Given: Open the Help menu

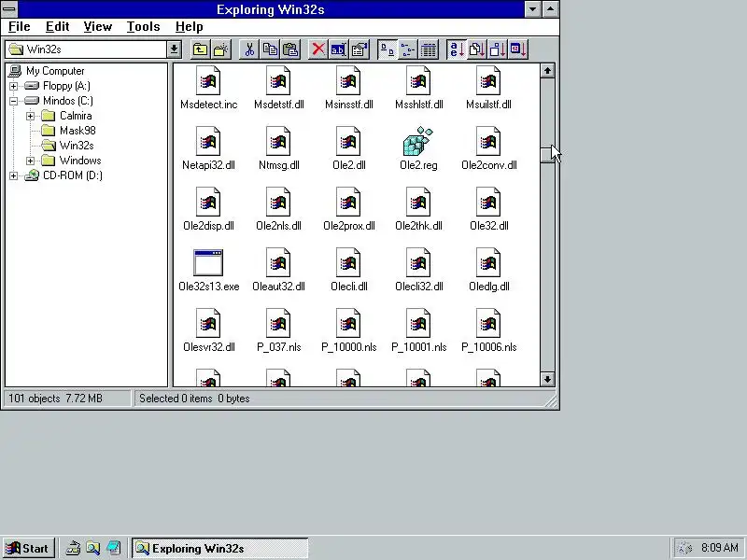Looking at the screenshot, I should click(190, 27).
